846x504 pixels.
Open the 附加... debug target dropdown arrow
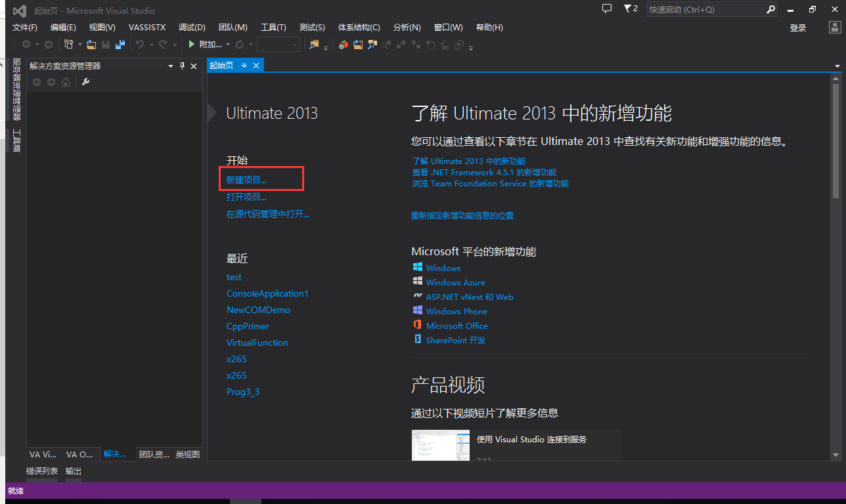[228, 44]
